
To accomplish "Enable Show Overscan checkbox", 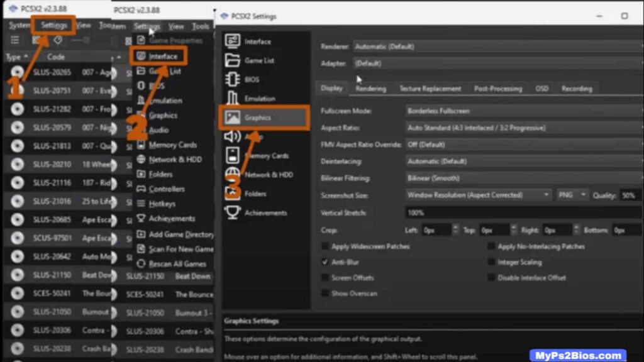I will pyautogui.click(x=325, y=293).
